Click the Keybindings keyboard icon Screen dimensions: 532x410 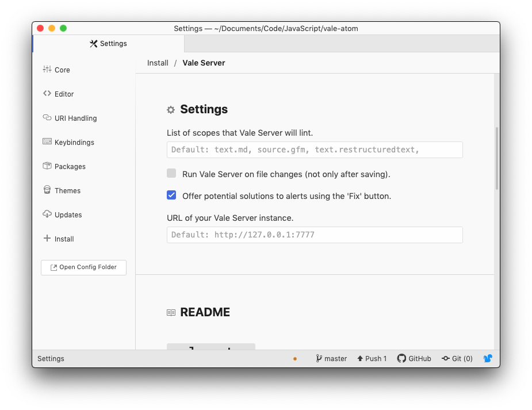click(x=47, y=141)
